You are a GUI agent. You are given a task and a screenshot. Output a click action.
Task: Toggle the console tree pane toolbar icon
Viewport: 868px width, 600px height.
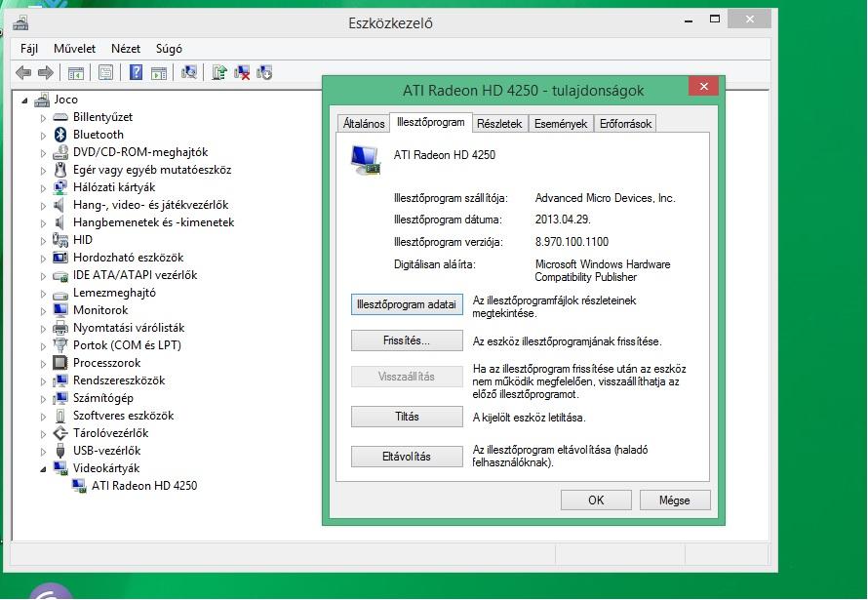(76, 72)
